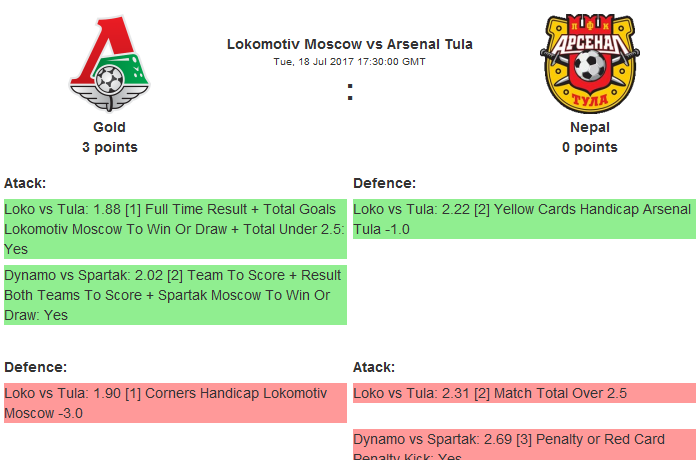700x460 pixels.
Task: Click Nepal's 0 points score
Action: pyautogui.click(x=590, y=147)
